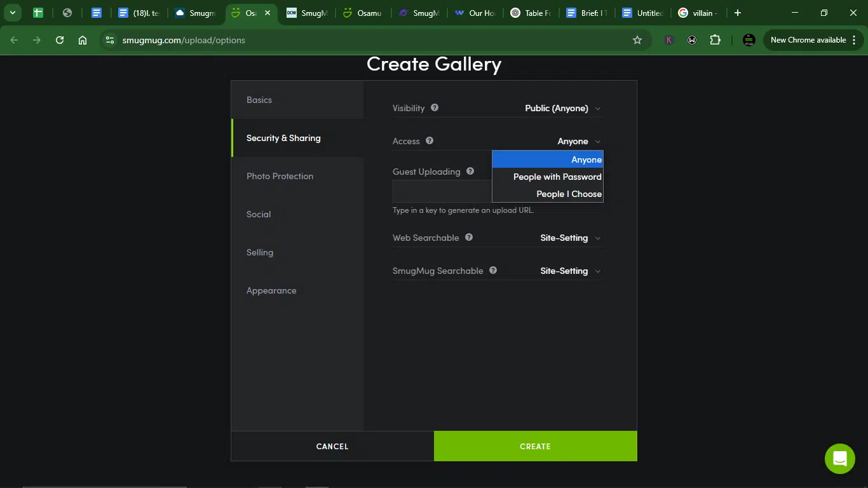Open Selling settings section
The image size is (868, 488).
[297, 252]
